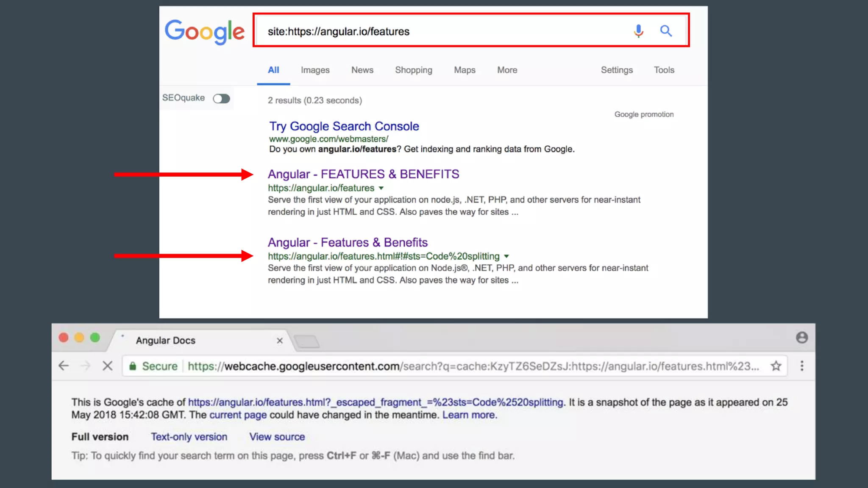Open Chrome three-dot menu
The height and width of the screenshot is (488, 868).
pyautogui.click(x=801, y=366)
